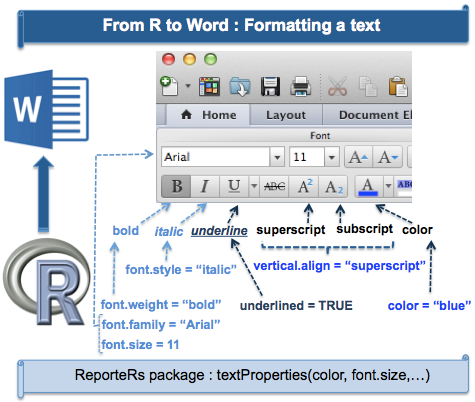Image resolution: width=475 pixels, height=402 pixels.
Task: Click the text highlight ABC icon
Action: (404, 187)
